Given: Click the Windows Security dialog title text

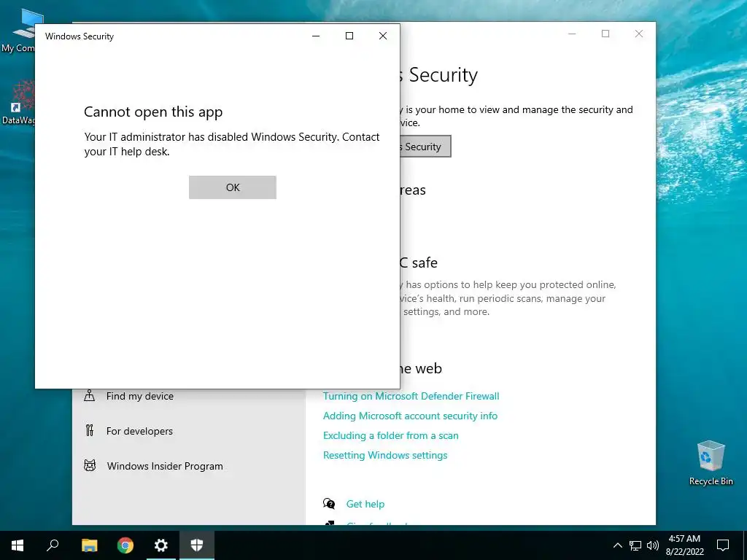Looking at the screenshot, I should point(80,36).
